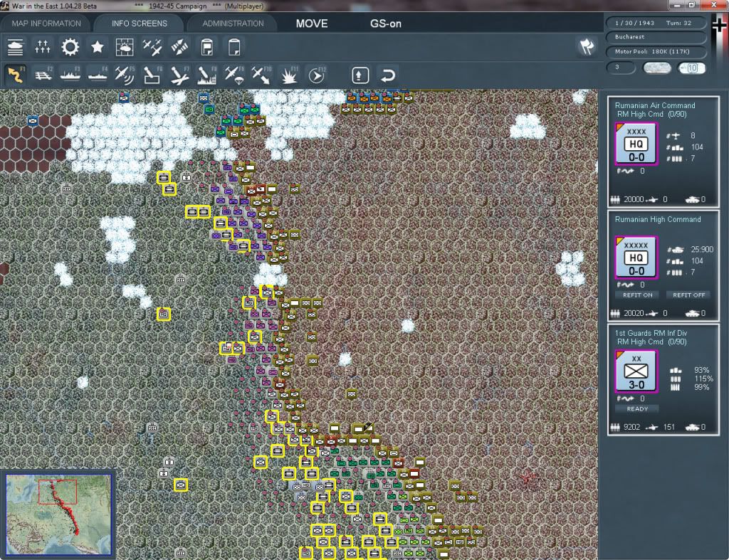
Task: Select the F5 Air Recon mode
Action: 125,75
